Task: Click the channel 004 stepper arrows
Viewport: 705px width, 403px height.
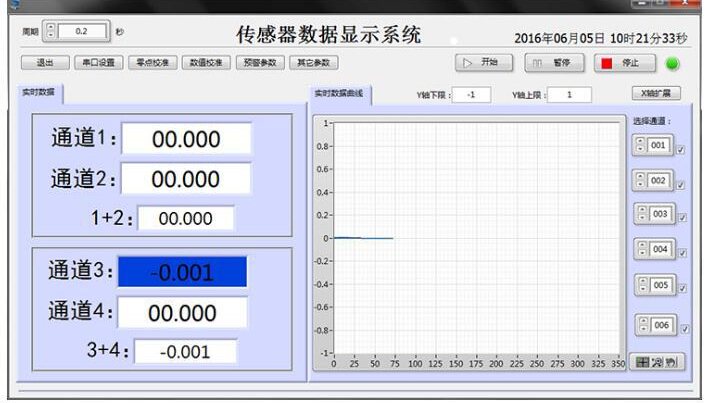Action: [642, 249]
